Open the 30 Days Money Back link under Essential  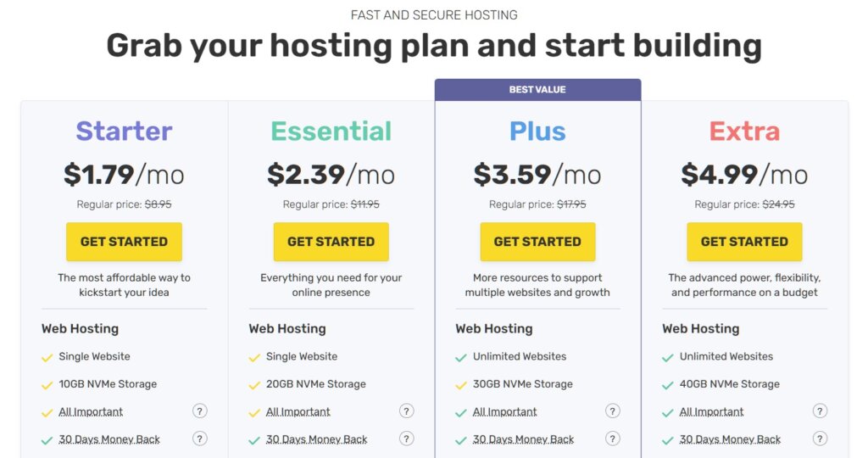point(316,439)
